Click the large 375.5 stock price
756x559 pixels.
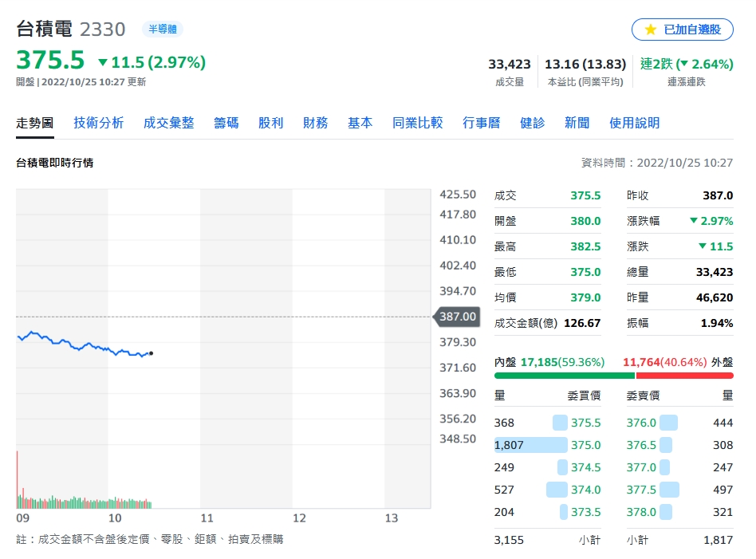click(x=50, y=61)
